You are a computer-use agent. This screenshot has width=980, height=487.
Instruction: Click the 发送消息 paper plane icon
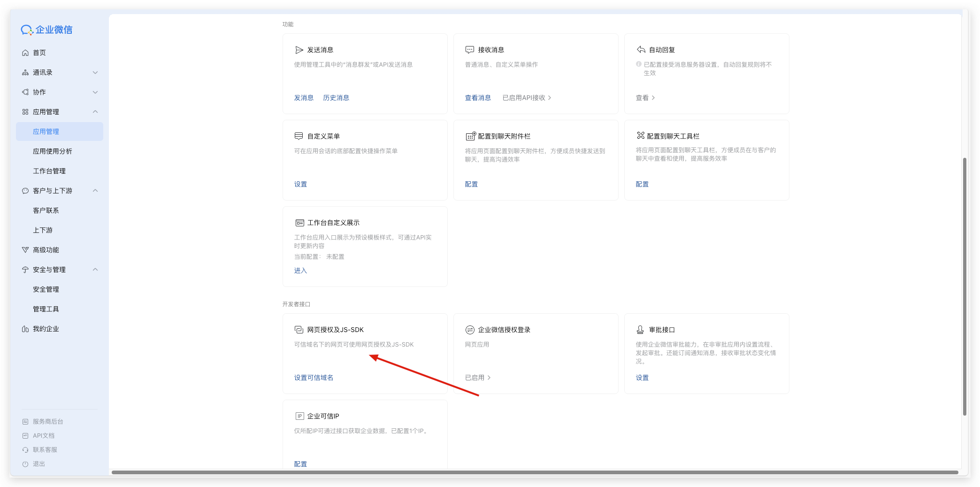pyautogui.click(x=299, y=50)
